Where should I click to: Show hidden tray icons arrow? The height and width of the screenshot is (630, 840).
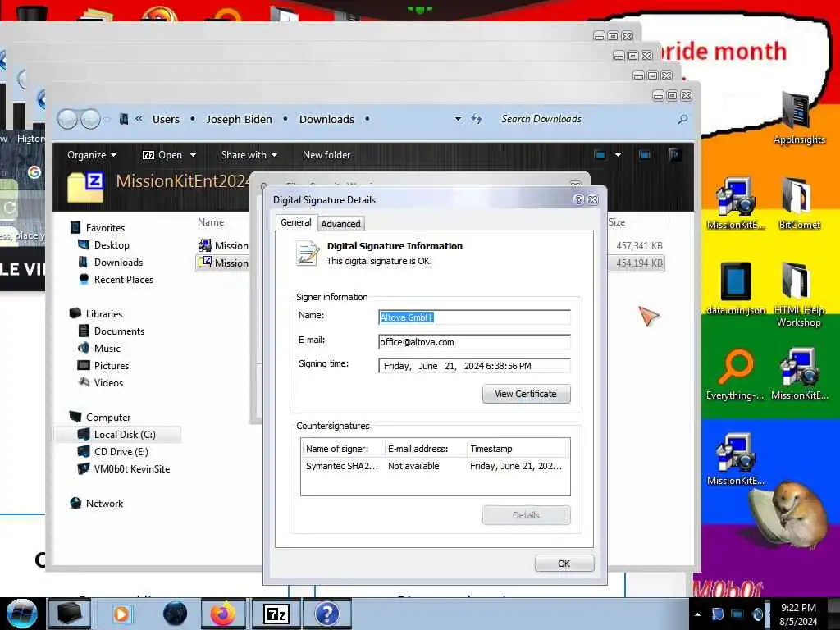click(697, 614)
